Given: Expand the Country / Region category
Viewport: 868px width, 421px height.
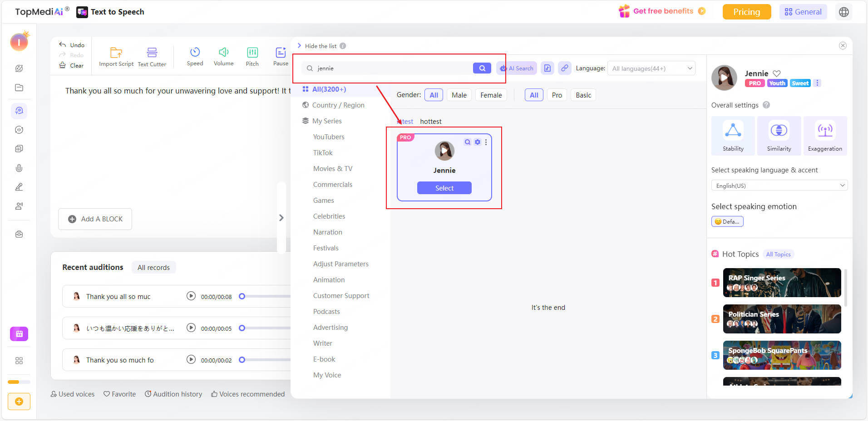Looking at the screenshot, I should click(x=338, y=105).
